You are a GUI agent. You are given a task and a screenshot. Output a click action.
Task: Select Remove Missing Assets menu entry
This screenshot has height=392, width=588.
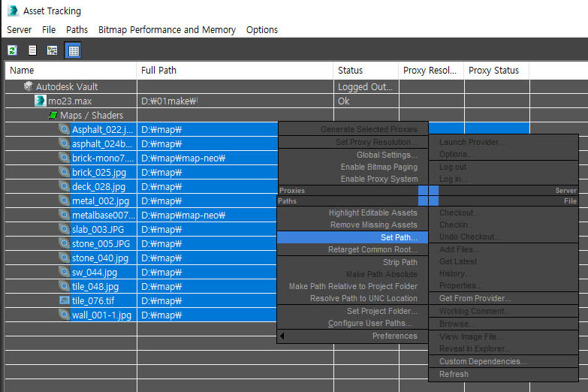tap(352, 225)
